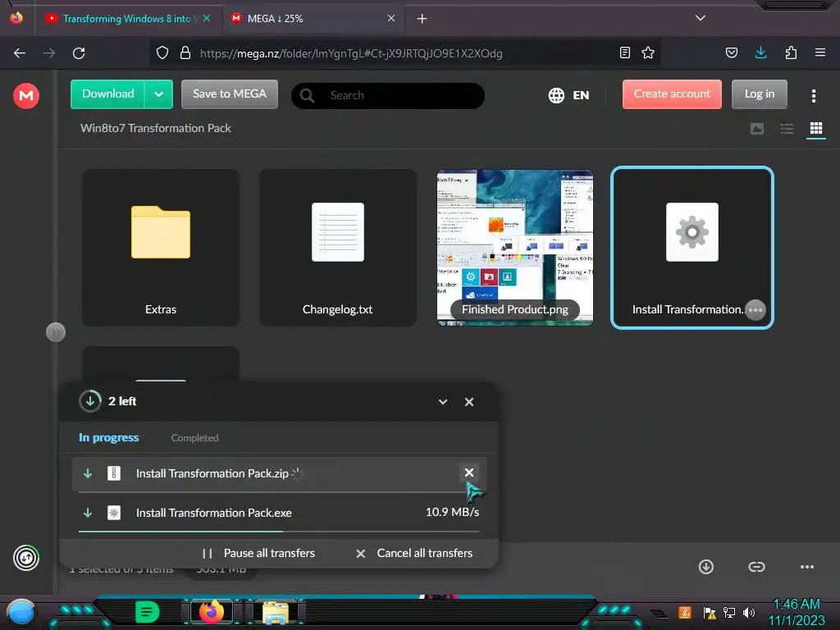Open Firefox downloads panel arrow icon
Viewport: 840px width, 630px height.
[x=760, y=52]
